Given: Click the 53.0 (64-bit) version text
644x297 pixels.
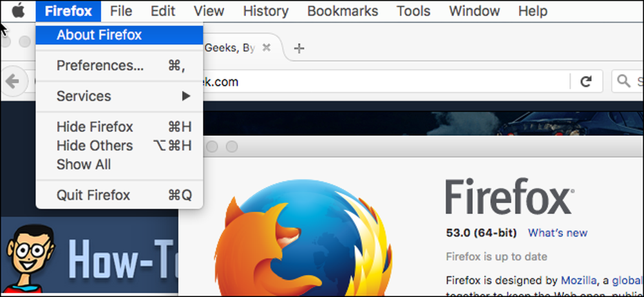Looking at the screenshot, I should [481, 233].
